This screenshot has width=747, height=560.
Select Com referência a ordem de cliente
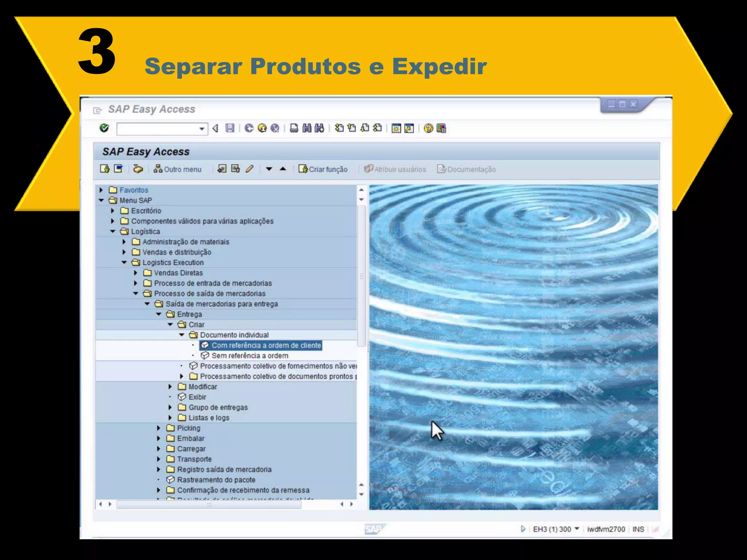[261, 345]
